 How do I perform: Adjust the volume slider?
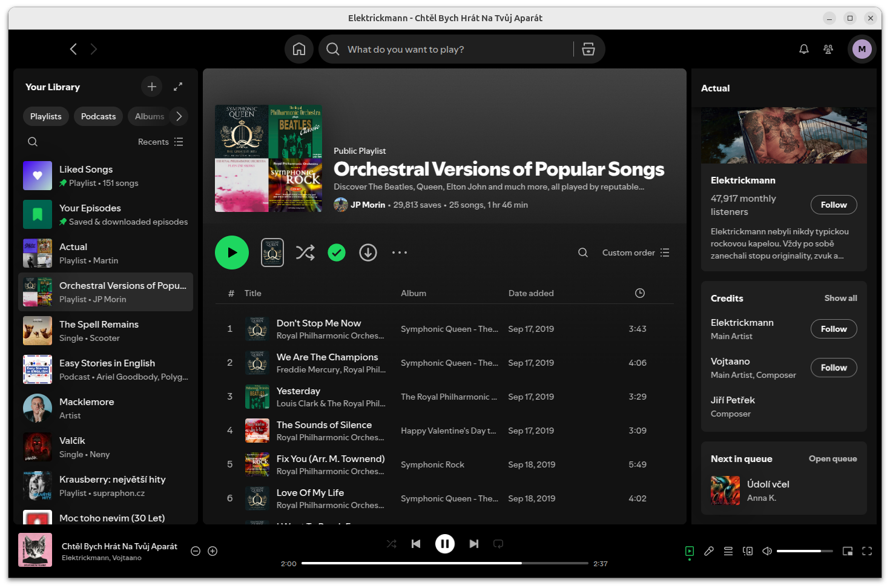tap(805, 551)
